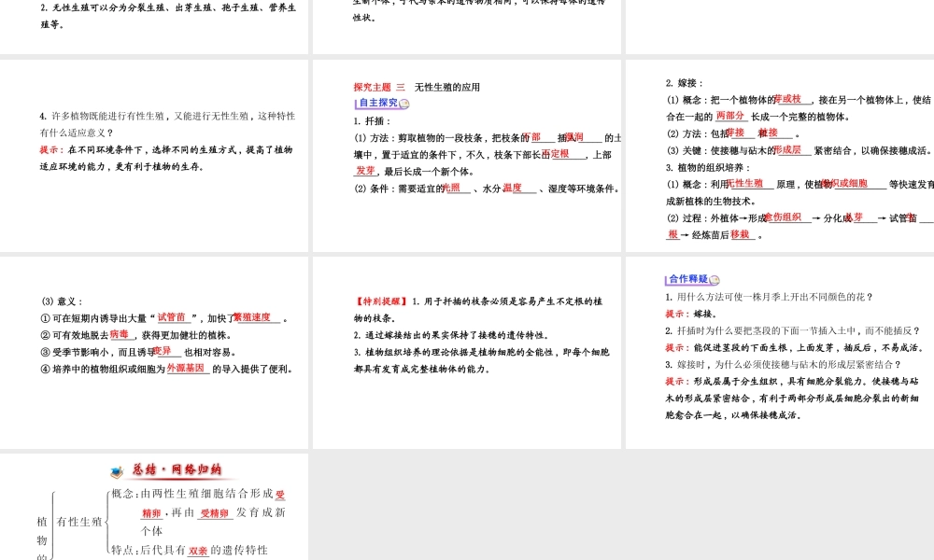Open the 探究主题三 无性生殖的应用 slide
This screenshot has height=560, width=934.
pos(467,155)
